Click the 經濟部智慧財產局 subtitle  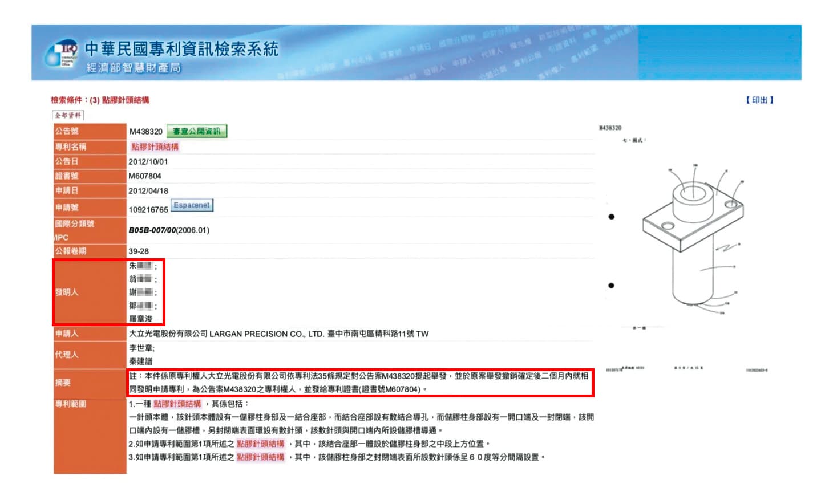point(134,68)
